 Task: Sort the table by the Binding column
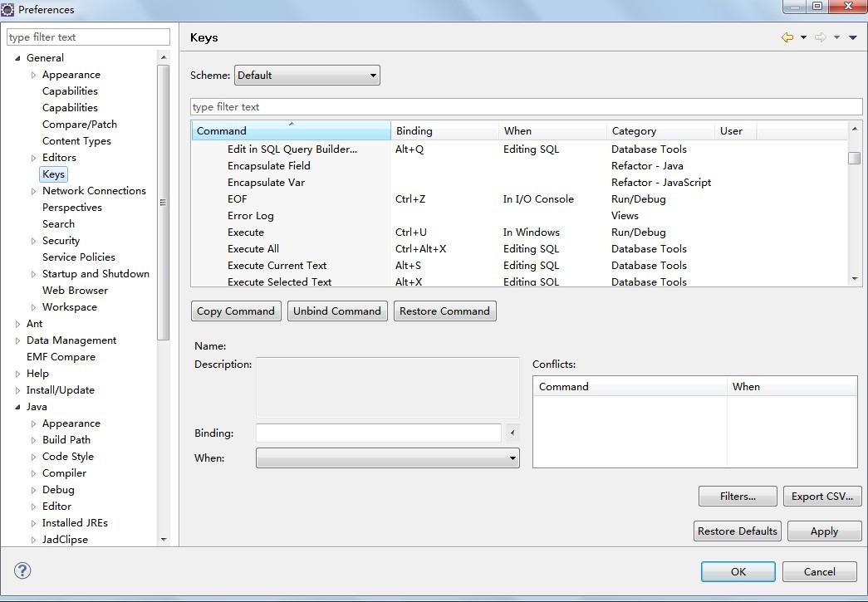pos(444,131)
